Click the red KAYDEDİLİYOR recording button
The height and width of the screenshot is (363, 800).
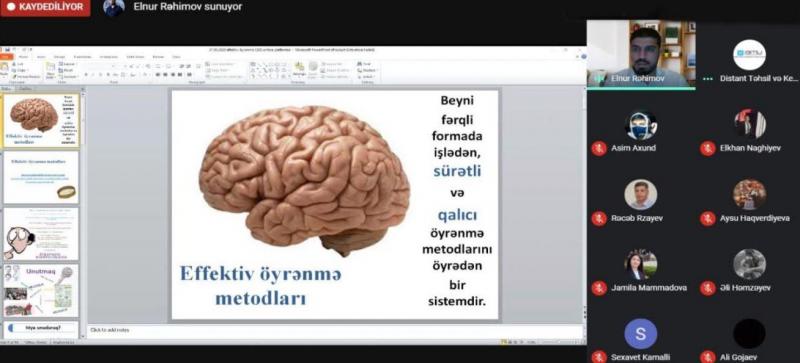45,8
